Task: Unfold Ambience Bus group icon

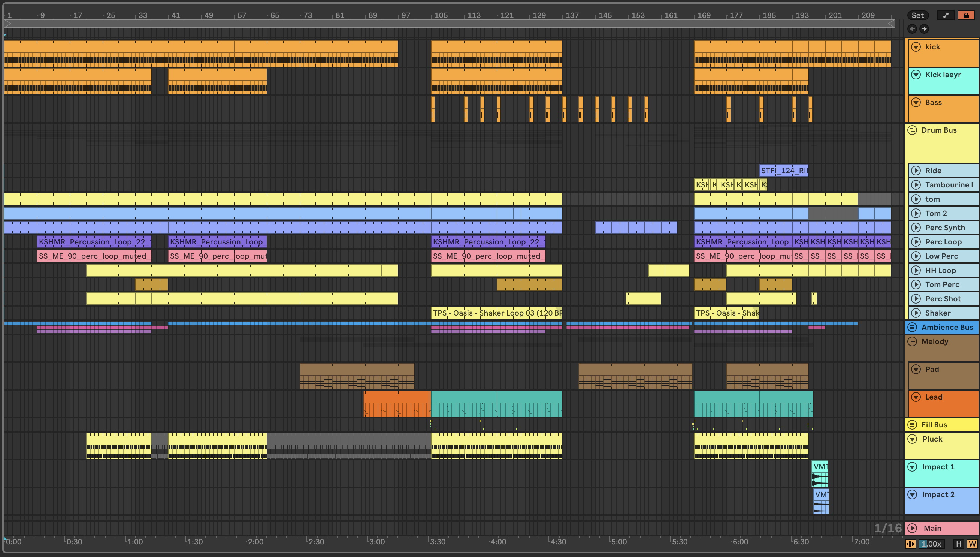Action: click(912, 327)
